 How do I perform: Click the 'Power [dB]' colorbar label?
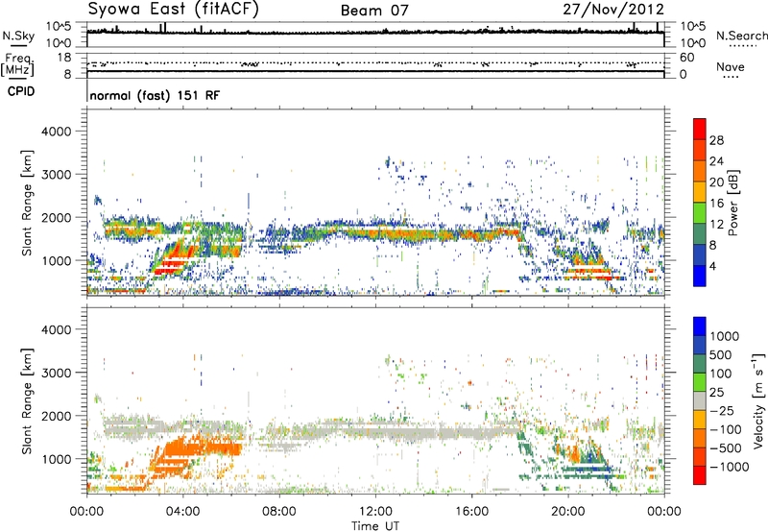tap(732, 203)
